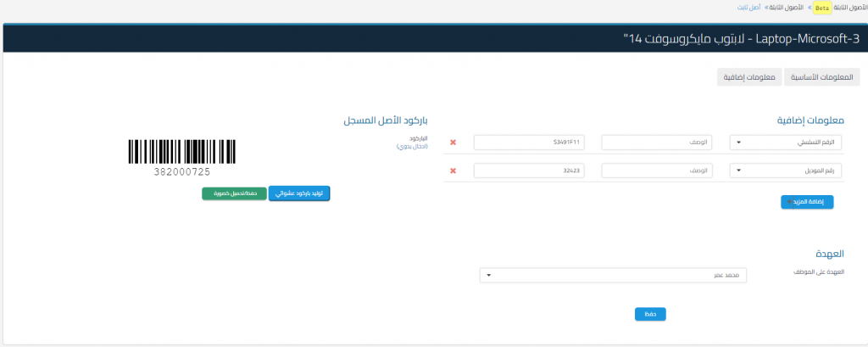Viewport: 868px width, 347px height.
Task: Click the barcode number 382000725 text
Action: (182, 172)
